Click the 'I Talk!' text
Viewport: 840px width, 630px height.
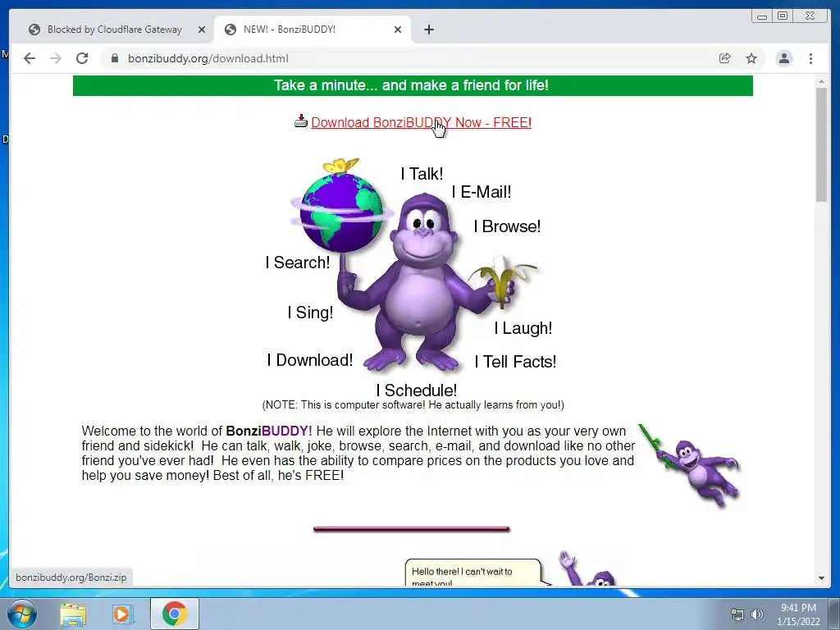[x=422, y=174]
